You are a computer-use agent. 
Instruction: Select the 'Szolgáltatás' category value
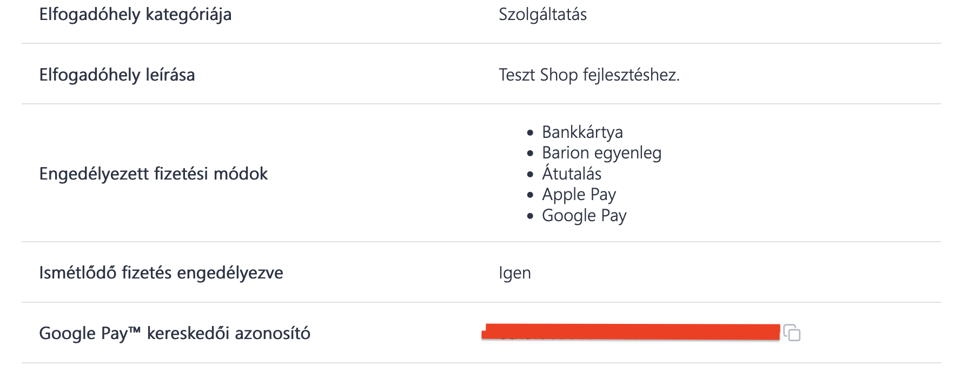tap(542, 16)
